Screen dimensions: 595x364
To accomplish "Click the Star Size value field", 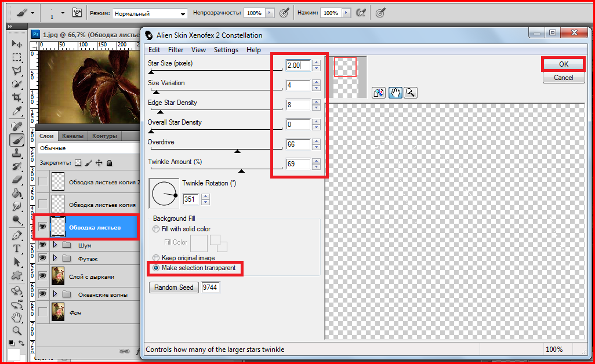I will (298, 65).
